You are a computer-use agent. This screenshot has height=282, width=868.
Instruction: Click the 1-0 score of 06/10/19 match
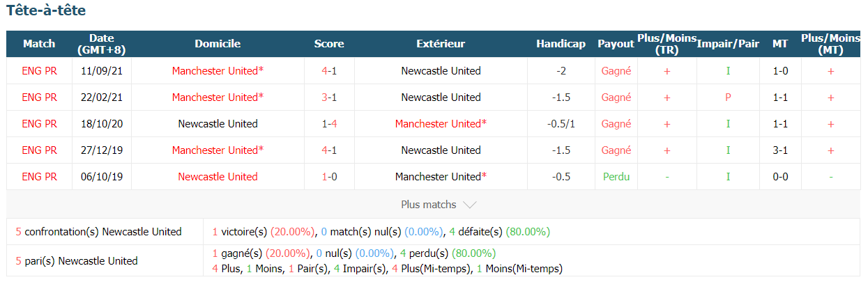tap(329, 177)
